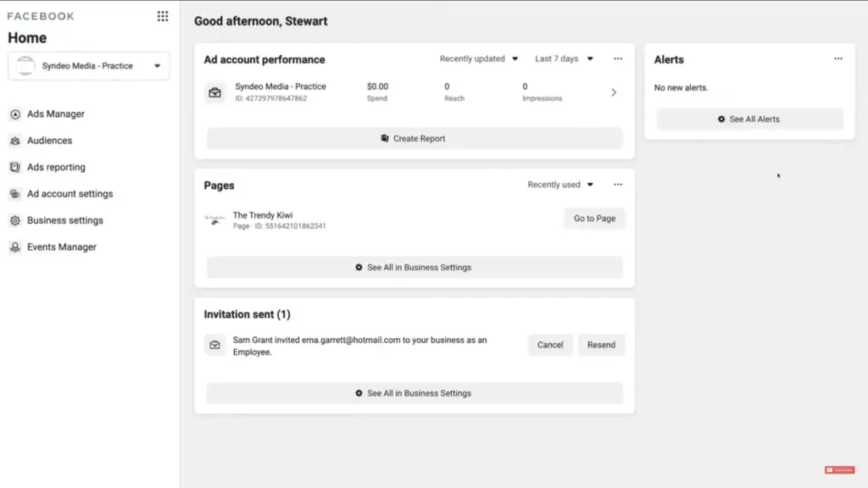The width and height of the screenshot is (868, 488).
Task: Click the red YouTube Subscribe badge
Action: click(840, 469)
